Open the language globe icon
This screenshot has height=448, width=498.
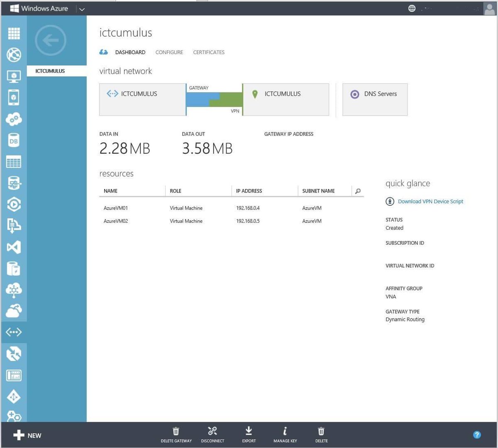pos(412,8)
